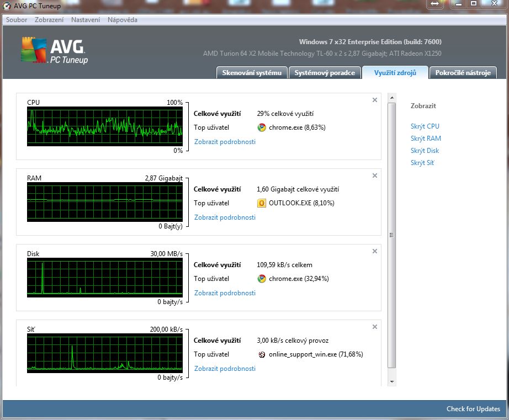
Task: Maximize the AVG PC Tuneup window
Action: [x=474, y=4]
